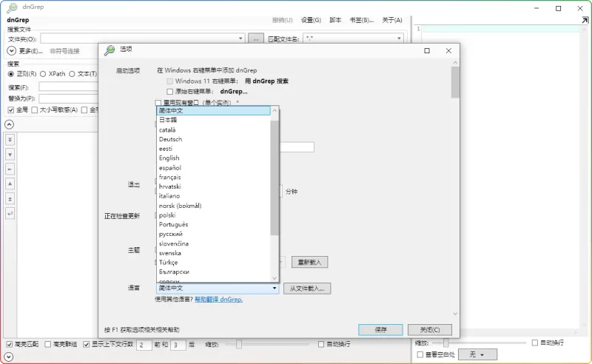The image size is (592, 364).
Task: Click the double-down arrow icon in results toolbar
Action: point(10,140)
